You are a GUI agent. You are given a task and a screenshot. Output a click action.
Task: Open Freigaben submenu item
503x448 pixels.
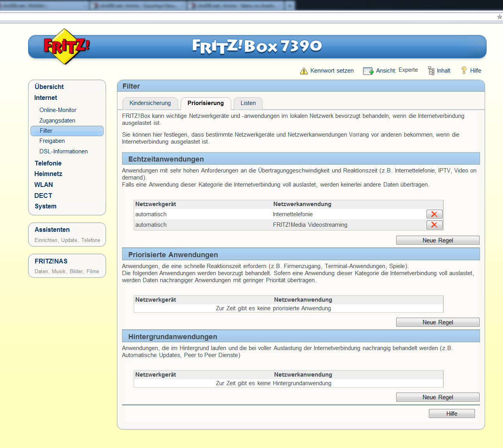coord(52,141)
